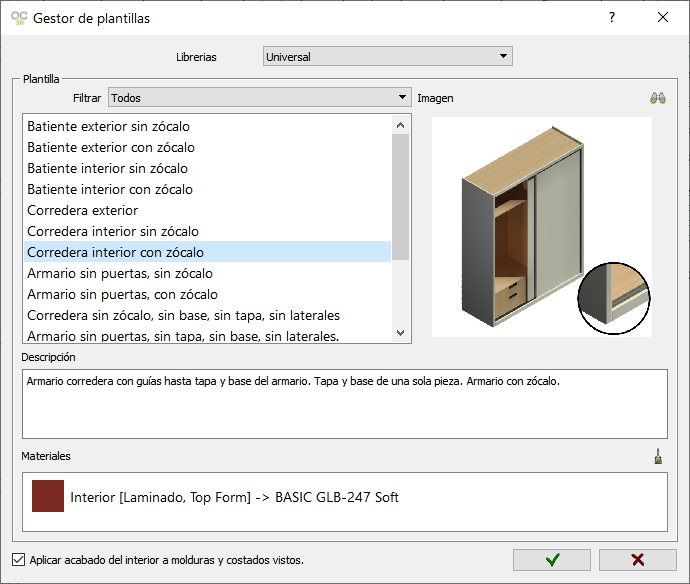Select Armario sin puertas, con zócalo

point(207,294)
